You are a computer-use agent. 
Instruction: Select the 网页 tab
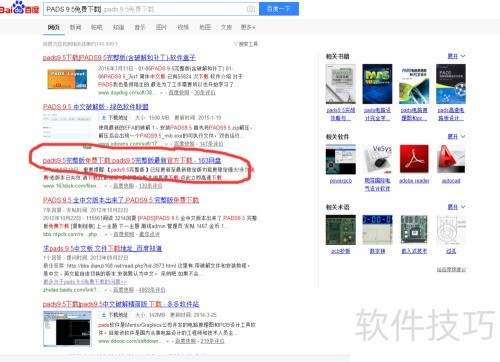[54, 27]
